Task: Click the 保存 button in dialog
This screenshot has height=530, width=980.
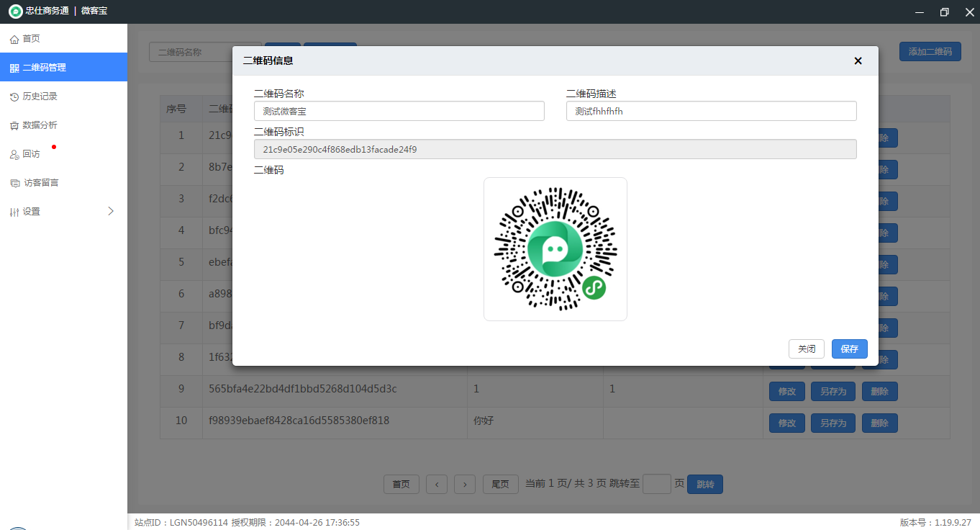Action: [x=850, y=349]
